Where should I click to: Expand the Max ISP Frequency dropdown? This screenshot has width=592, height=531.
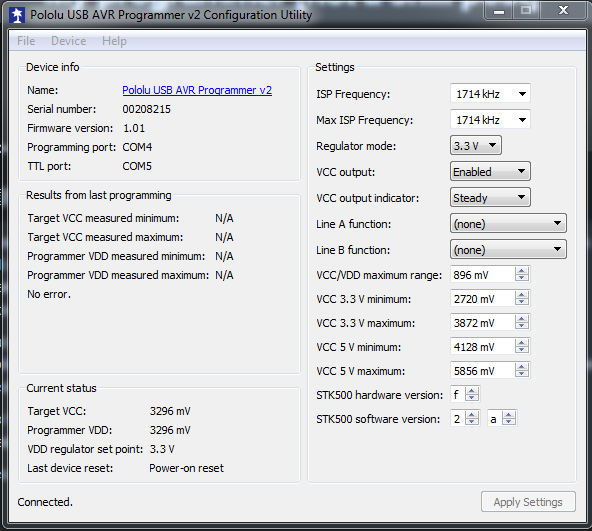pos(490,120)
